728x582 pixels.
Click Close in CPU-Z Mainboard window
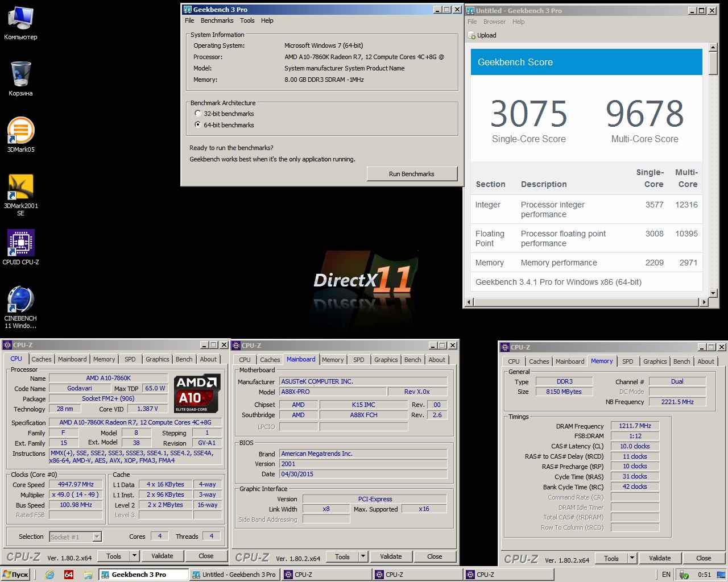tap(435, 556)
